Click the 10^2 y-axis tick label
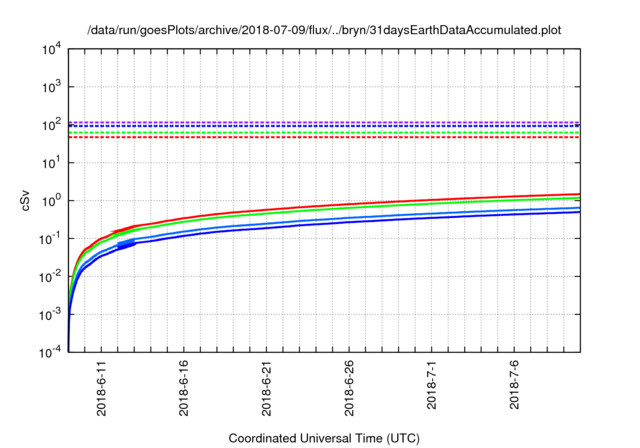Screen dimensions: 640x448 click(51, 125)
